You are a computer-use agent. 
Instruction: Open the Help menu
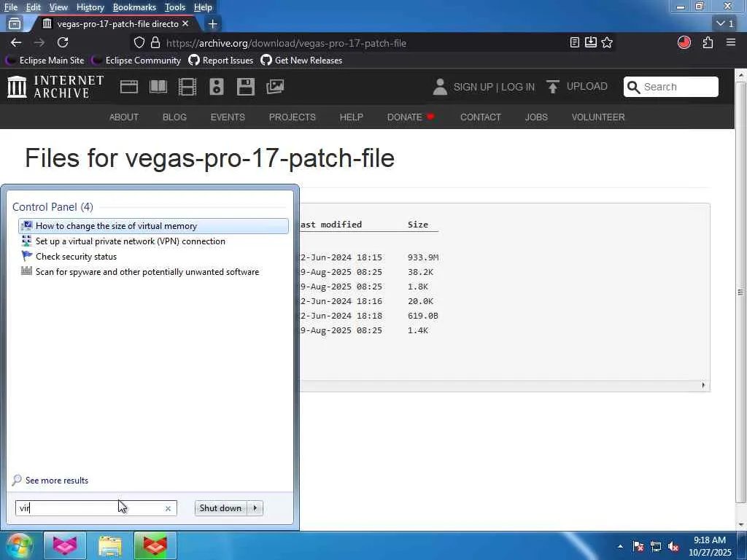coord(203,7)
